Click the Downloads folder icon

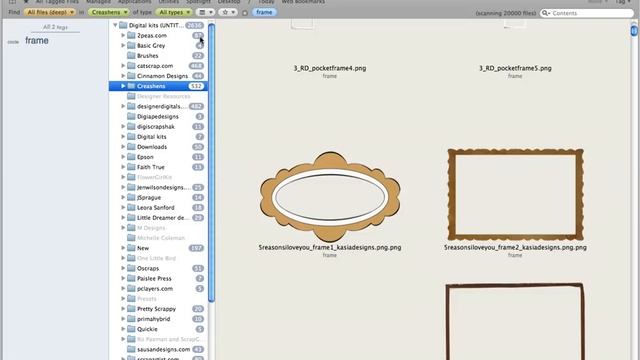131,147
